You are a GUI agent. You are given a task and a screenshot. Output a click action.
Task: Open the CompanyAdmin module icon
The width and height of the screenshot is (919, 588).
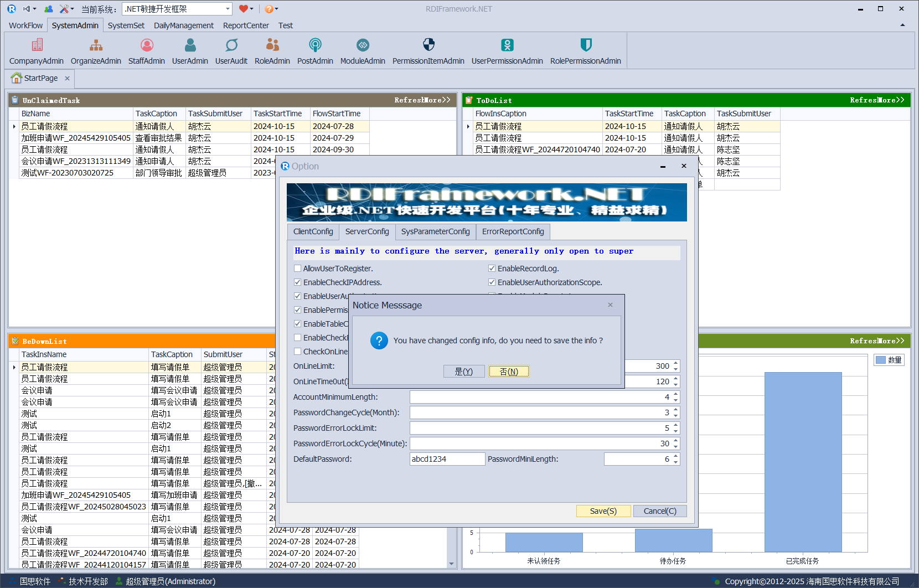click(x=37, y=45)
